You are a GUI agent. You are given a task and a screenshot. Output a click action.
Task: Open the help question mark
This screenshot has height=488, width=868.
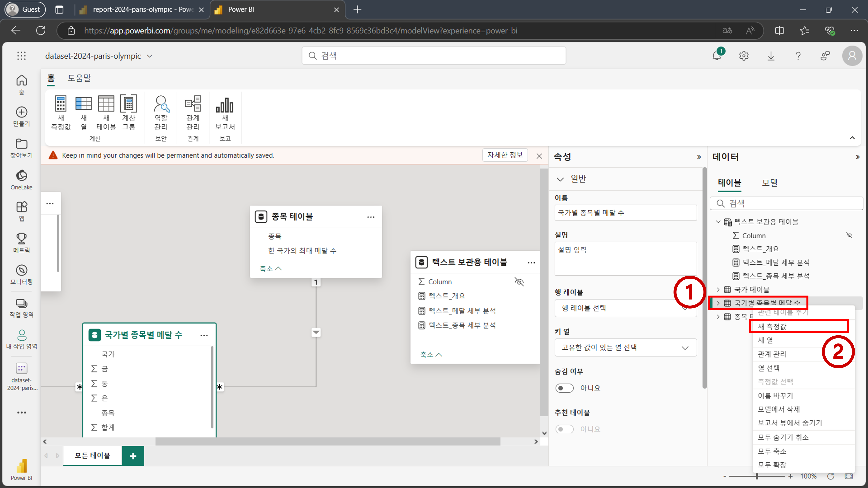tap(798, 56)
